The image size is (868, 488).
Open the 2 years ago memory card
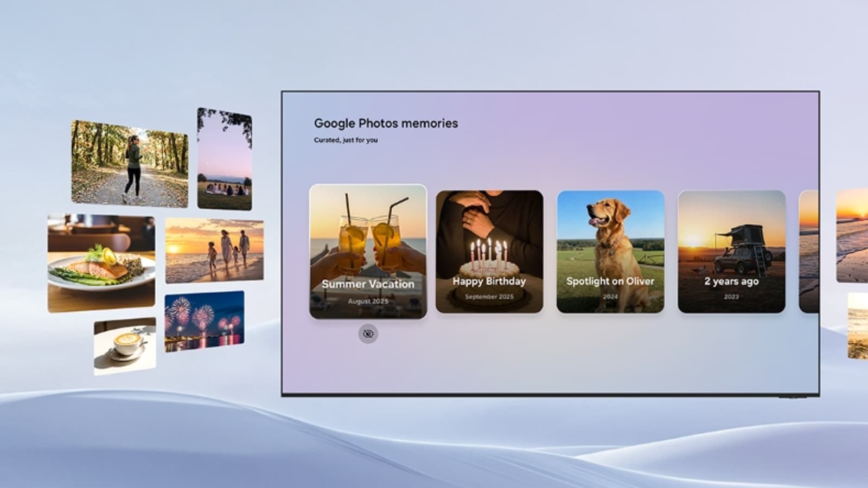click(731, 252)
